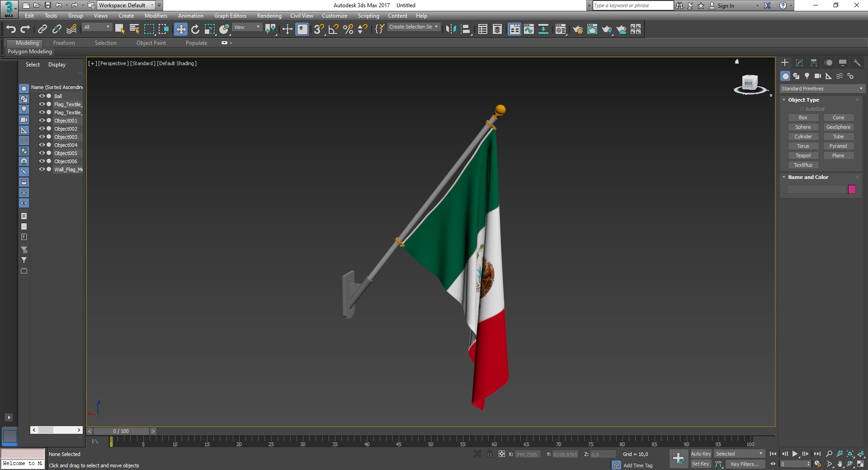This screenshot has width=868, height=470.
Task: Toggle the 3D Snaps button
Action: pyautogui.click(x=319, y=29)
